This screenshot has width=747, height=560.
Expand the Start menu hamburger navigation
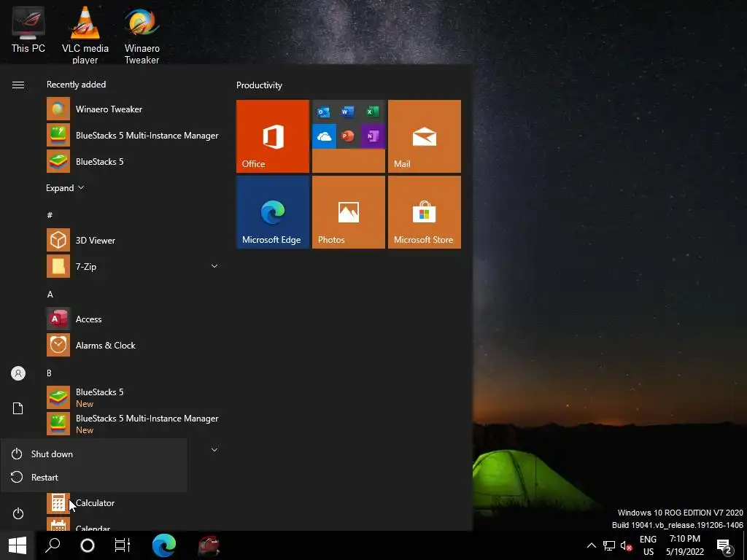[18, 85]
